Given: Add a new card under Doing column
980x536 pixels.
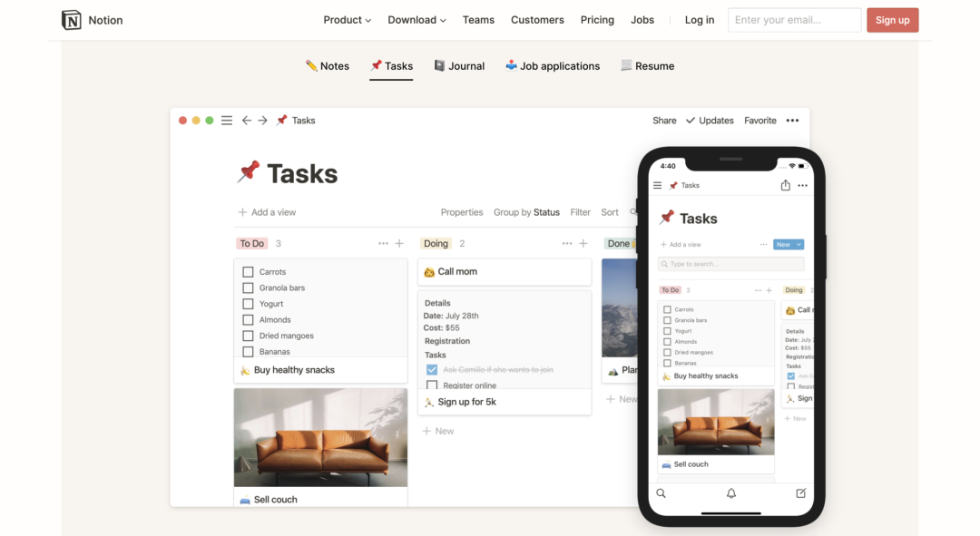Looking at the screenshot, I should pyautogui.click(x=438, y=431).
